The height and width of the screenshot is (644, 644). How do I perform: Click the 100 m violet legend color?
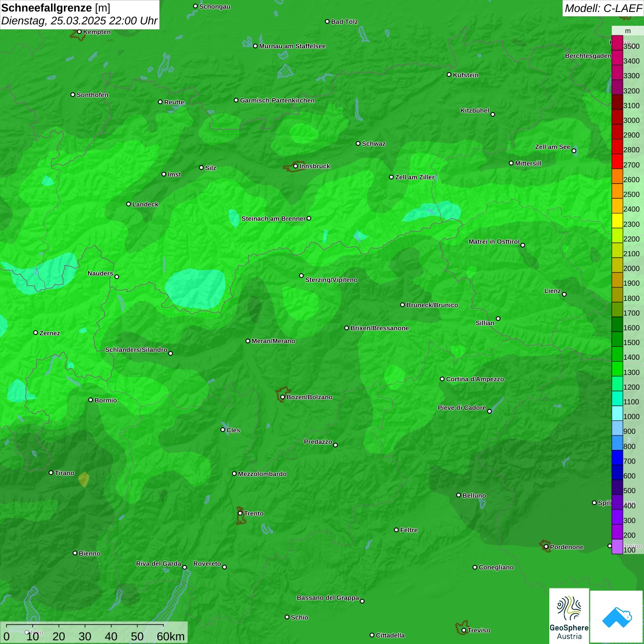click(617, 546)
